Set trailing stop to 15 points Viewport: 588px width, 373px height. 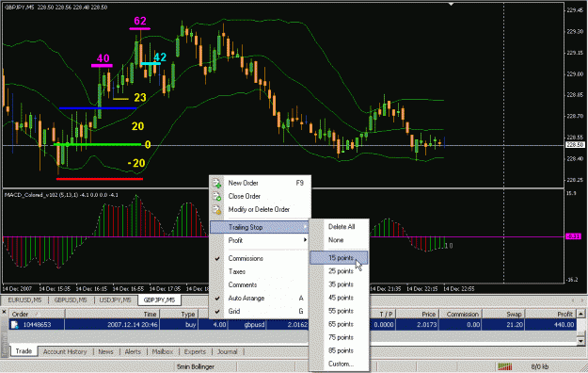pos(340,258)
